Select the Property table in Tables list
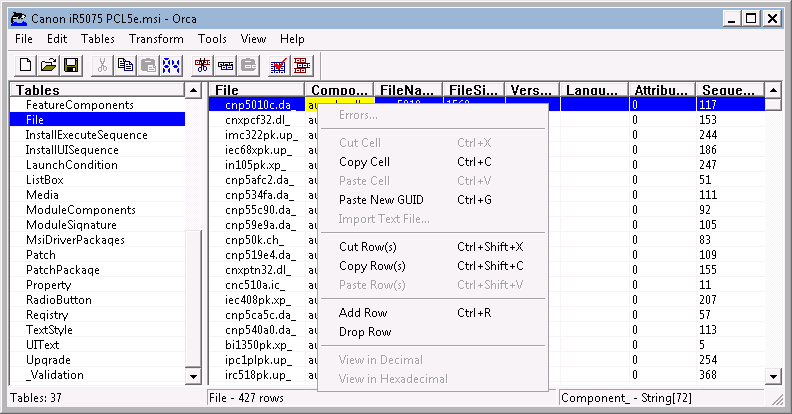The height and width of the screenshot is (414, 792). (x=49, y=285)
